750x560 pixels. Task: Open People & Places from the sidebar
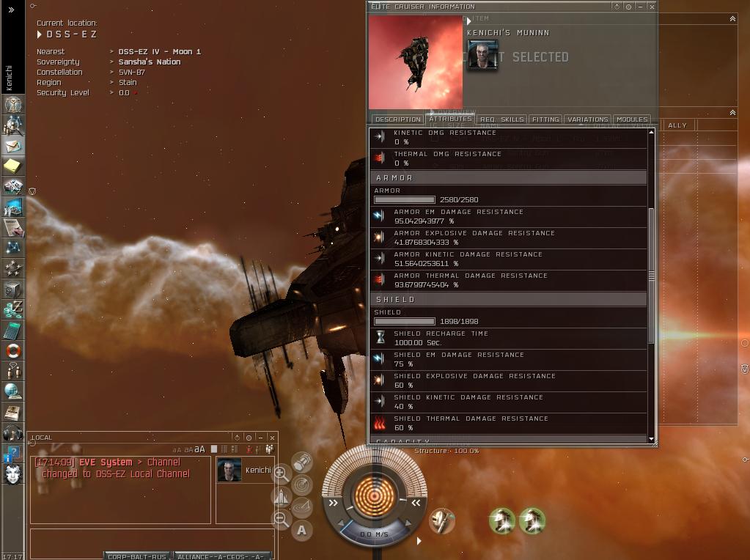pos(13,125)
